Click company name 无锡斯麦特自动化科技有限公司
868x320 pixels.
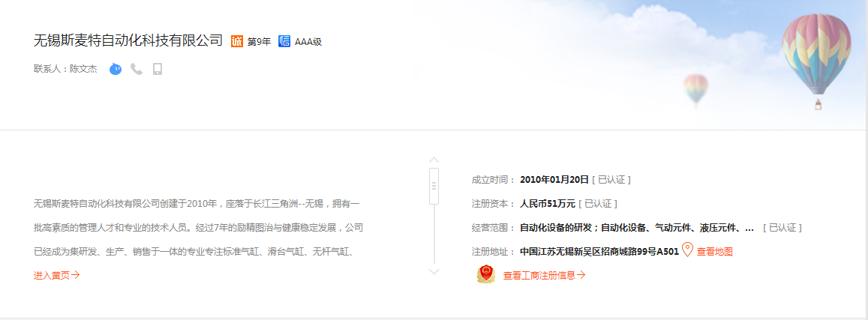(x=128, y=40)
